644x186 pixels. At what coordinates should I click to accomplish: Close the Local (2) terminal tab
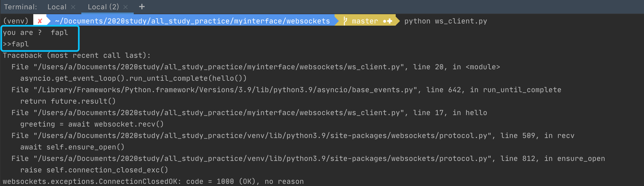tap(126, 7)
